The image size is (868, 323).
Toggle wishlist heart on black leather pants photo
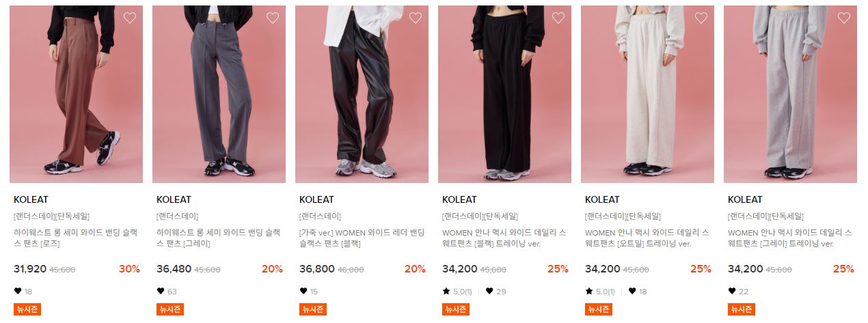416,18
